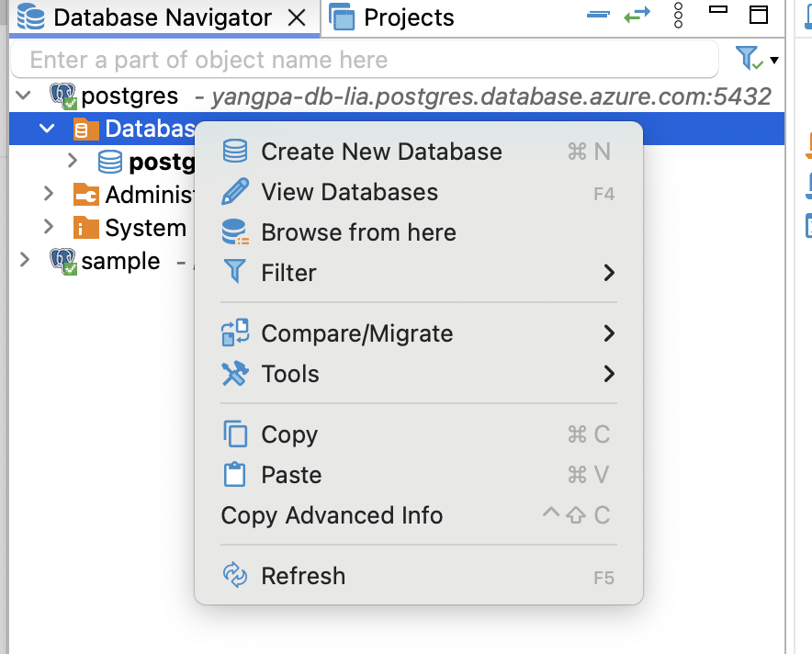
Task: Open Tools submenu arrow
Action: pyautogui.click(x=609, y=373)
